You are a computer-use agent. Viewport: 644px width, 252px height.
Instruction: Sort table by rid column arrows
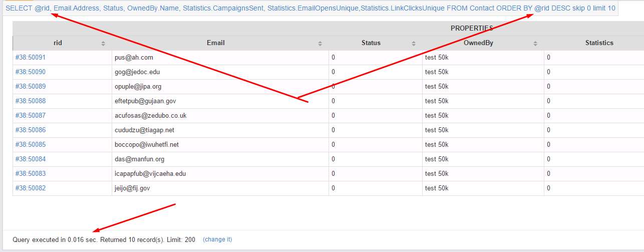103,43
